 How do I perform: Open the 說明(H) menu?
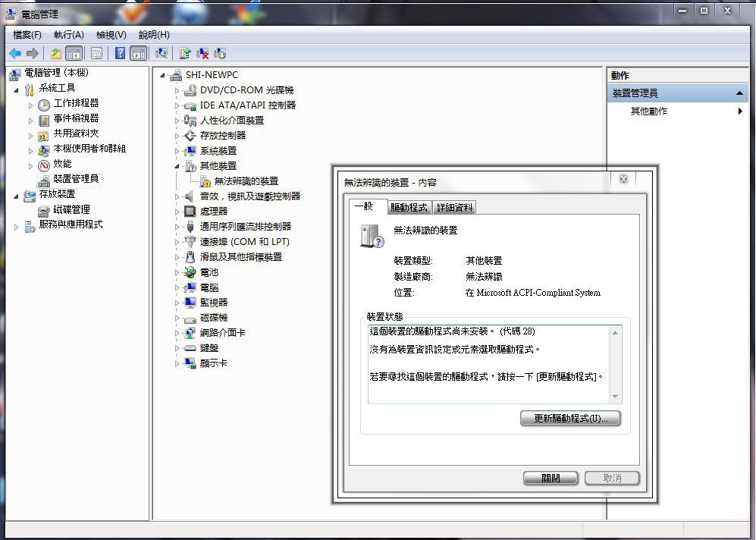(154, 35)
